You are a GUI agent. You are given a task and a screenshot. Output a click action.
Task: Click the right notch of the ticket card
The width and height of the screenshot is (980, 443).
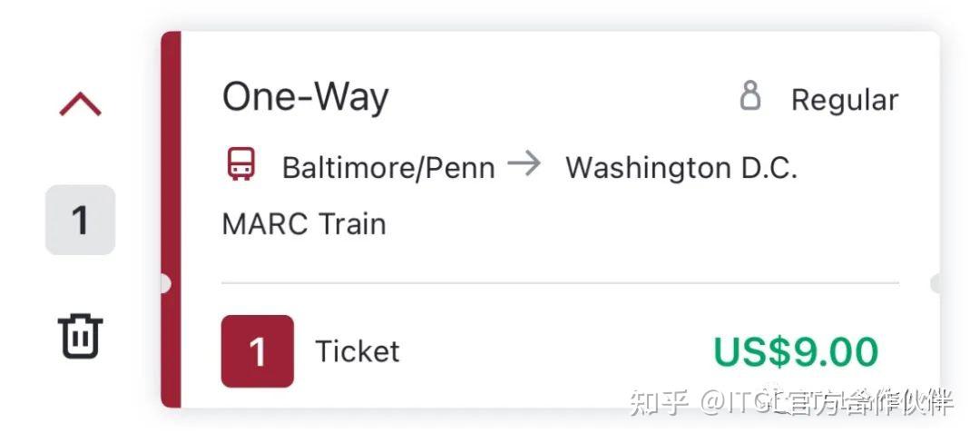pyautogui.click(x=936, y=283)
